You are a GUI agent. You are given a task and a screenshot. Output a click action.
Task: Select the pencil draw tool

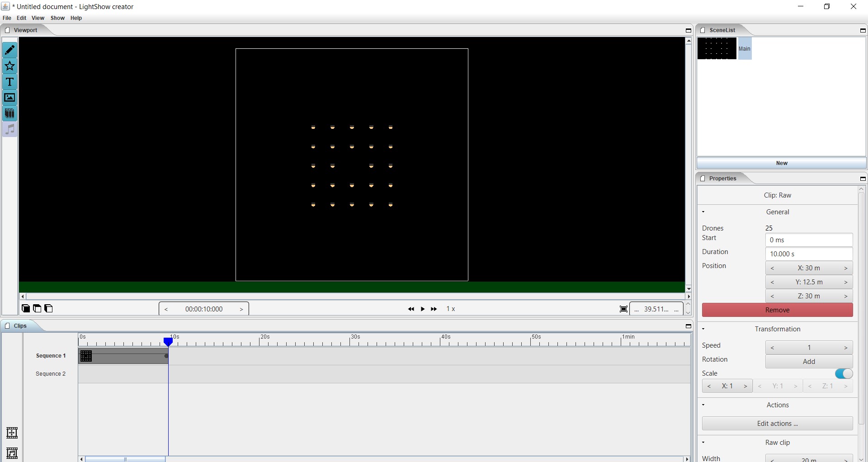(x=9, y=50)
